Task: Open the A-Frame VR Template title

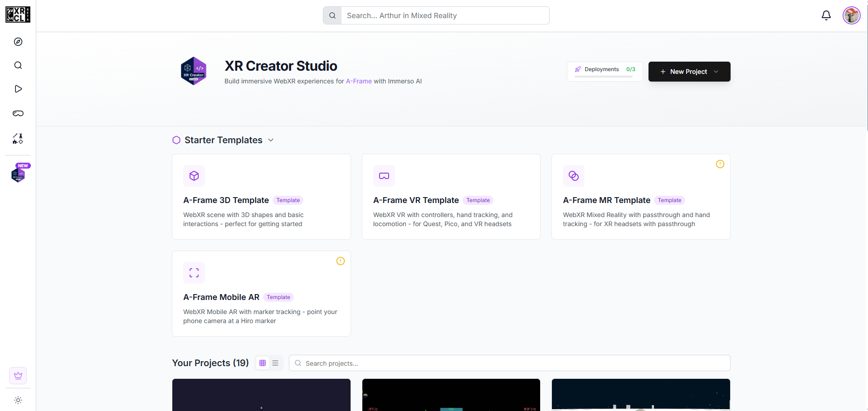Action: click(416, 200)
